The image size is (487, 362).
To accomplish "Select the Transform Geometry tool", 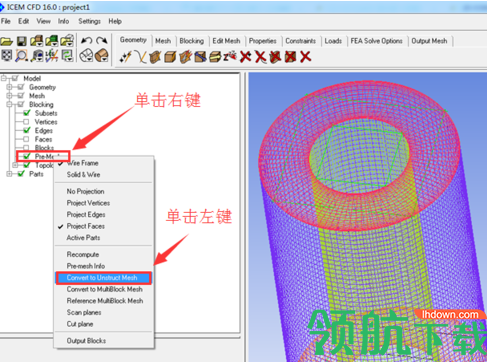I will (x=215, y=57).
